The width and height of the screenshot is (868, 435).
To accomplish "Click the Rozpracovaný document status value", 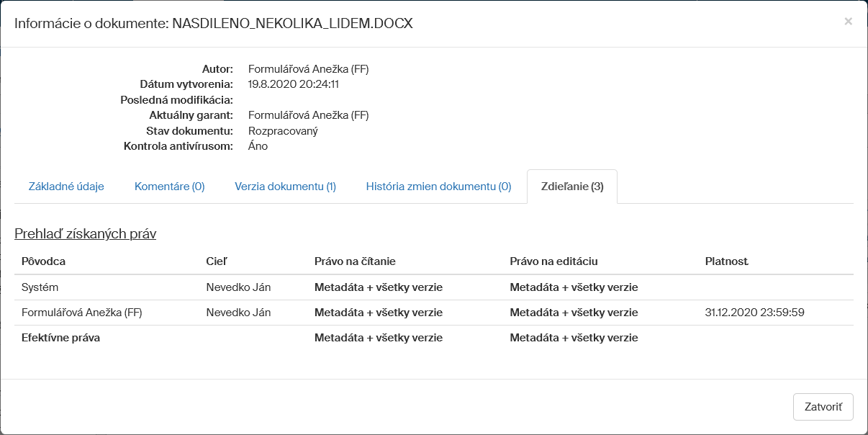I will 283,131.
